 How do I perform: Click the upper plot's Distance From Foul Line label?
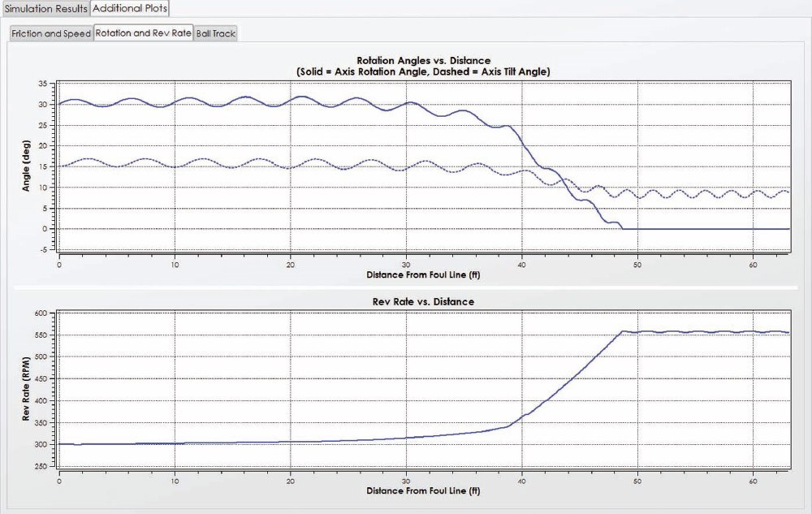coord(423,274)
